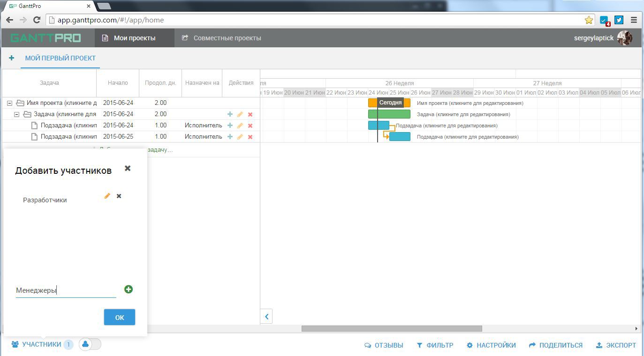Screen dimensions: 644x356
Task: Add a new project with plus icon
Action: point(11,58)
